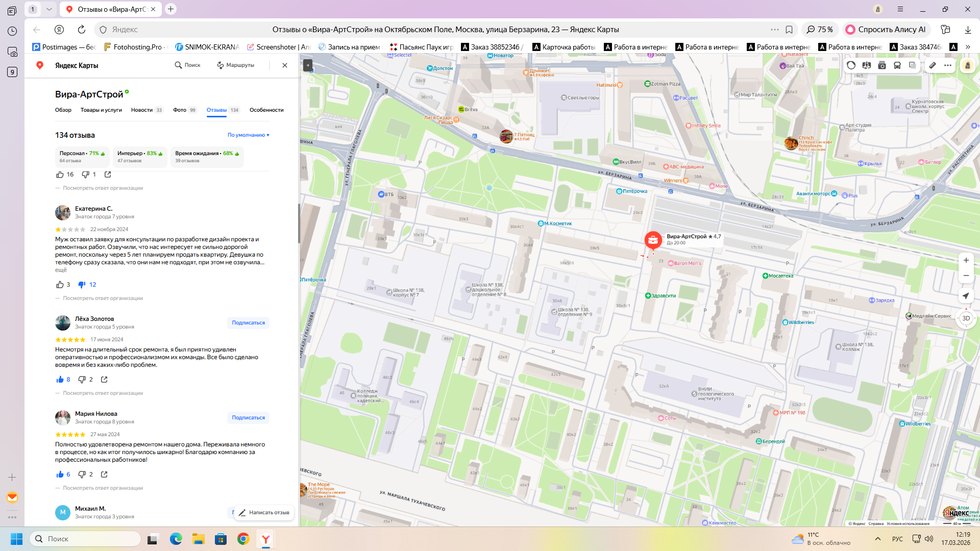
Task: Subscribe to Лёха Золотов
Action: click(248, 323)
